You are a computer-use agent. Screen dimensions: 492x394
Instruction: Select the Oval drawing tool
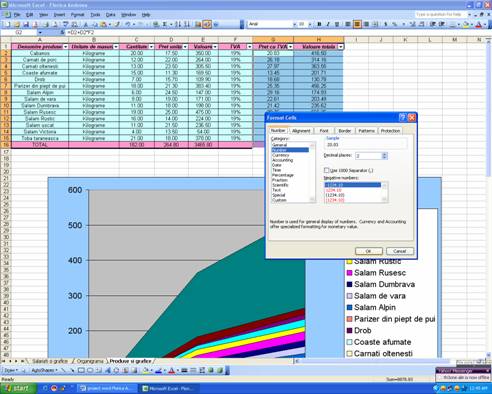(90, 370)
